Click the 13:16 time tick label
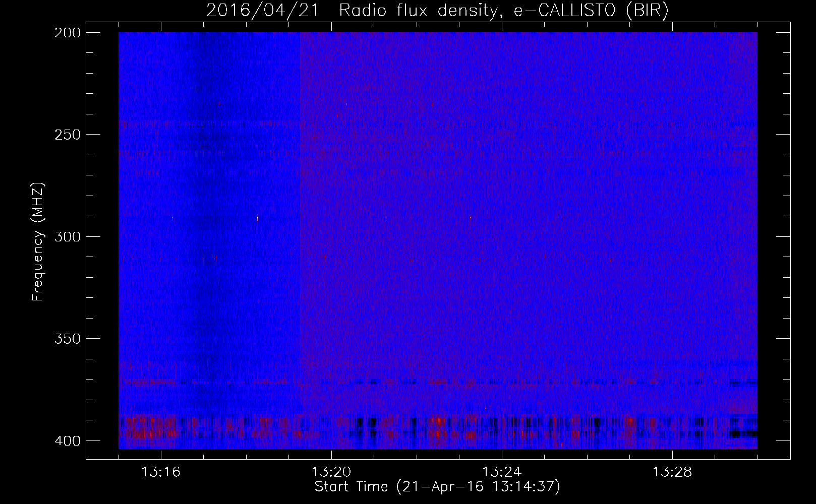 pos(161,472)
